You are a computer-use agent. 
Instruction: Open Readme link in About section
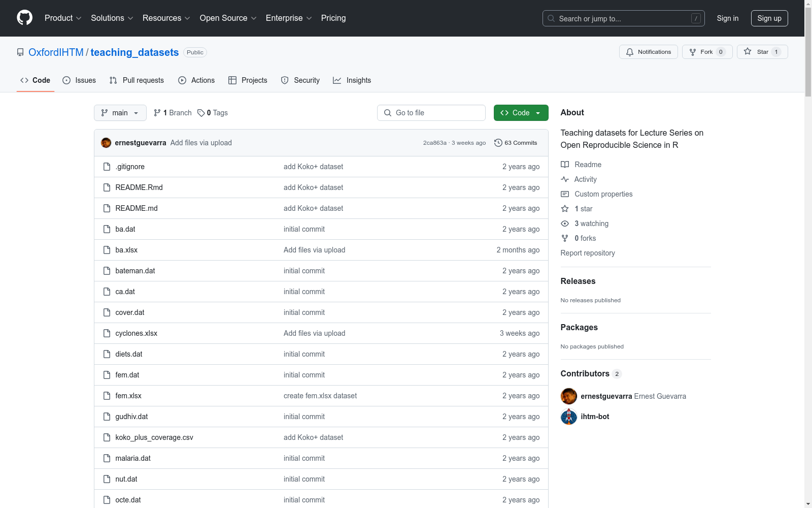pyautogui.click(x=581, y=165)
